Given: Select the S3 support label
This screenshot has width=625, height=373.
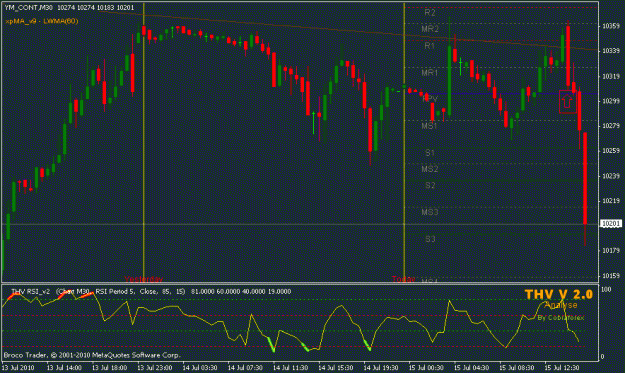Looking at the screenshot, I should click(x=430, y=240).
